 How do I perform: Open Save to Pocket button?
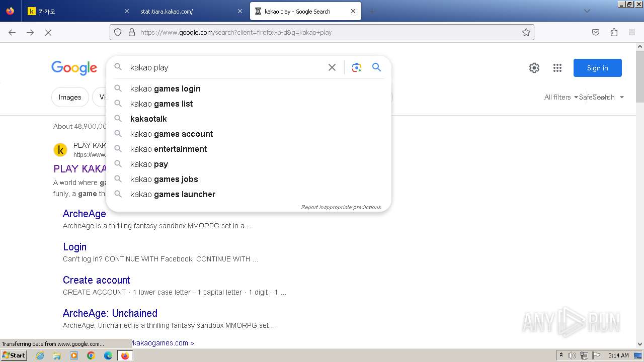[x=596, y=32]
